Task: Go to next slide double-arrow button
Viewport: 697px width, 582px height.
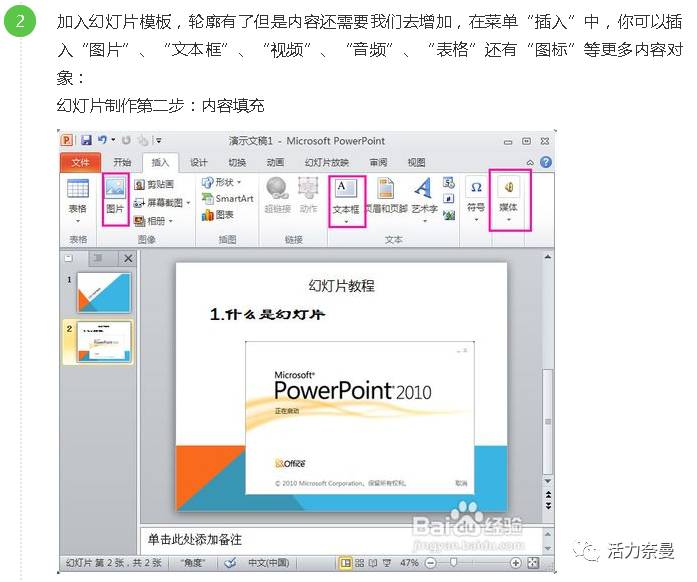Action: [548, 506]
